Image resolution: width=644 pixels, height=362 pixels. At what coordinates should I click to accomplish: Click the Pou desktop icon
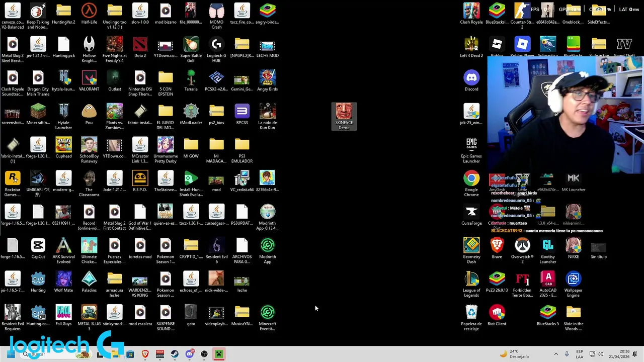pos(89,115)
